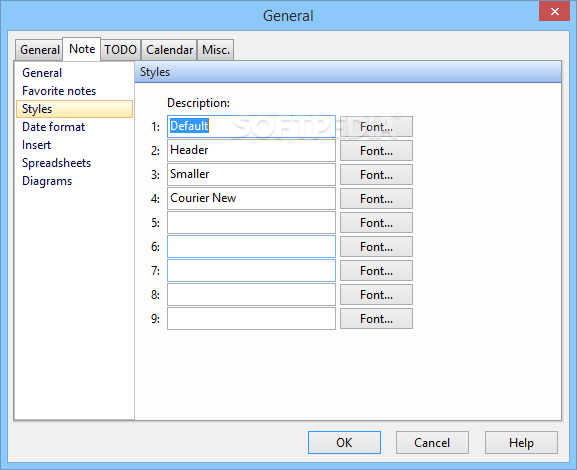Click the style 2 Header description field
Viewport: 577px width, 470px height.
click(x=251, y=151)
